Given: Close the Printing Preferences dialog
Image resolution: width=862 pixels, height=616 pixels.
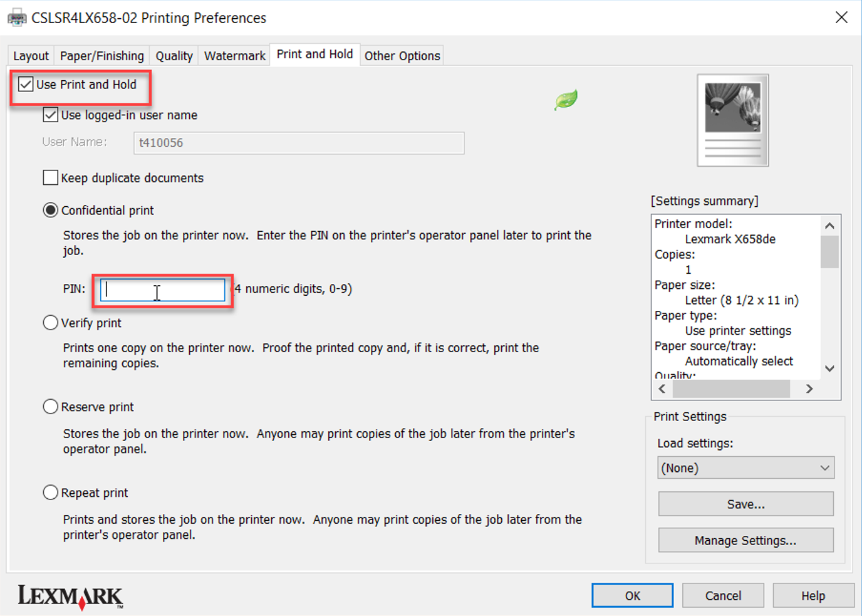Looking at the screenshot, I should [x=841, y=18].
